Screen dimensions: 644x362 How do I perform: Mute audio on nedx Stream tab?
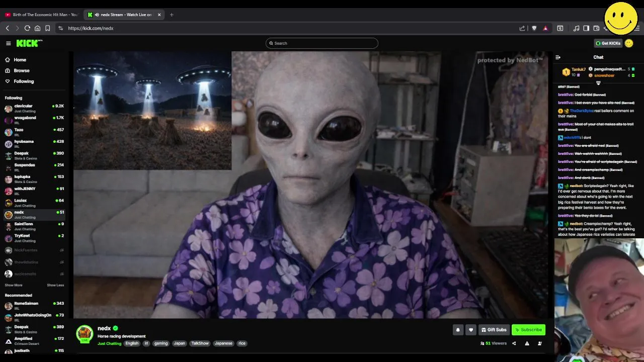tap(97, 15)
